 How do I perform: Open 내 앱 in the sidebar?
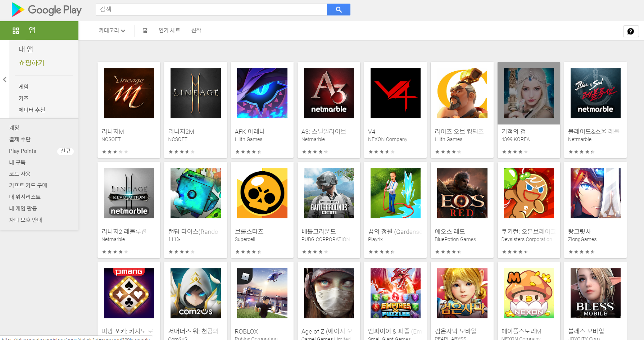26,49
